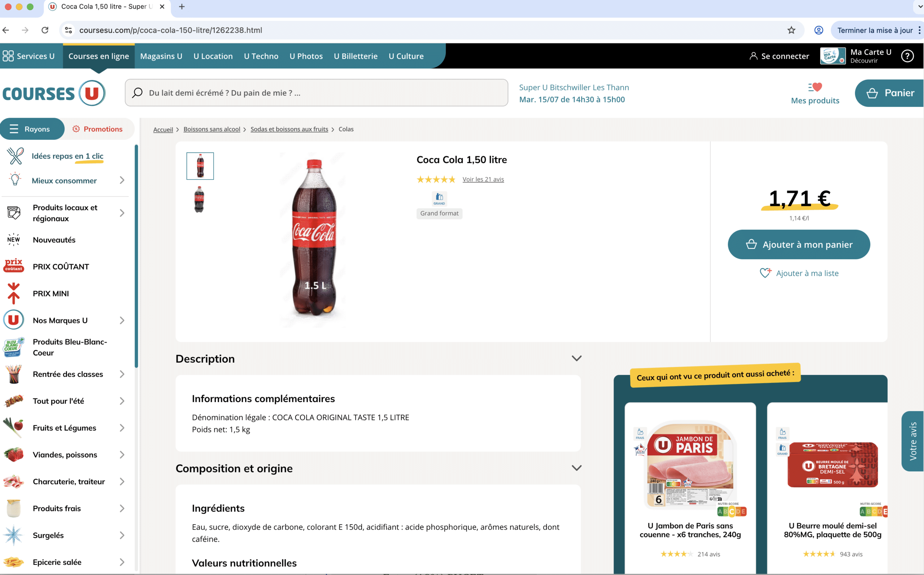Viewport: 924px width, 575px height.
Task: Select the first Coca Cola thumbnail
Action: click(200, 166)
